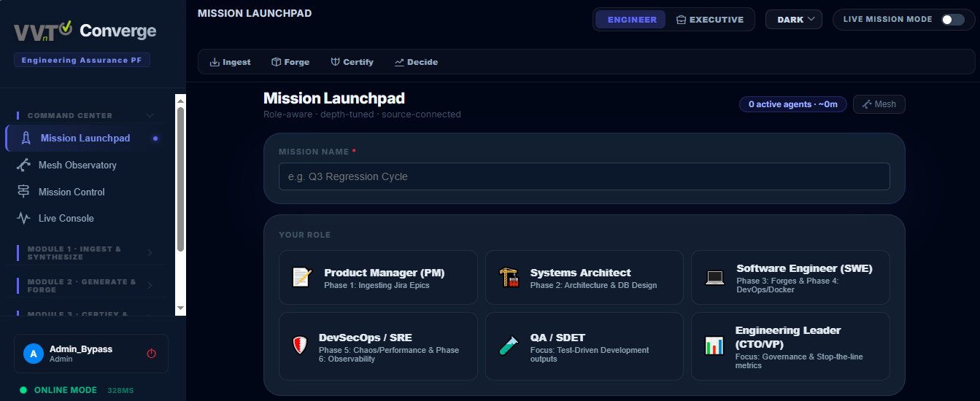This screenshot has height=401, width=980.
Task: Toggle Live Mission Mode switch
Action: 953,20
